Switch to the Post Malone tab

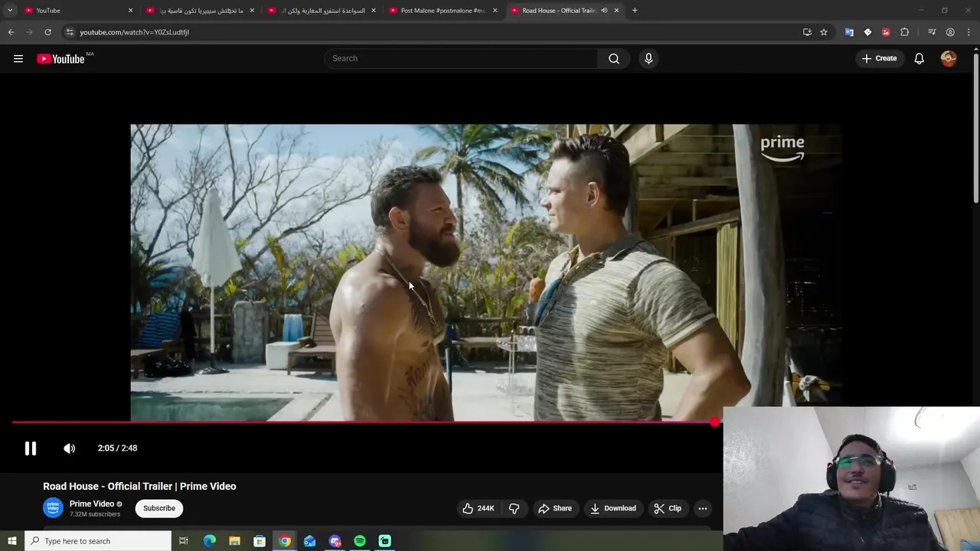[x=444, y=11]
